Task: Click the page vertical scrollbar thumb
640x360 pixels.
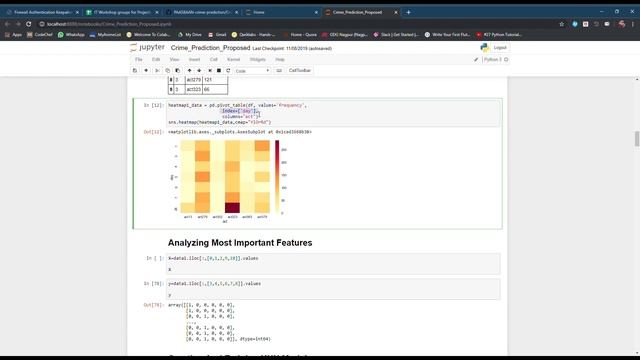Action: coord(637,138)
